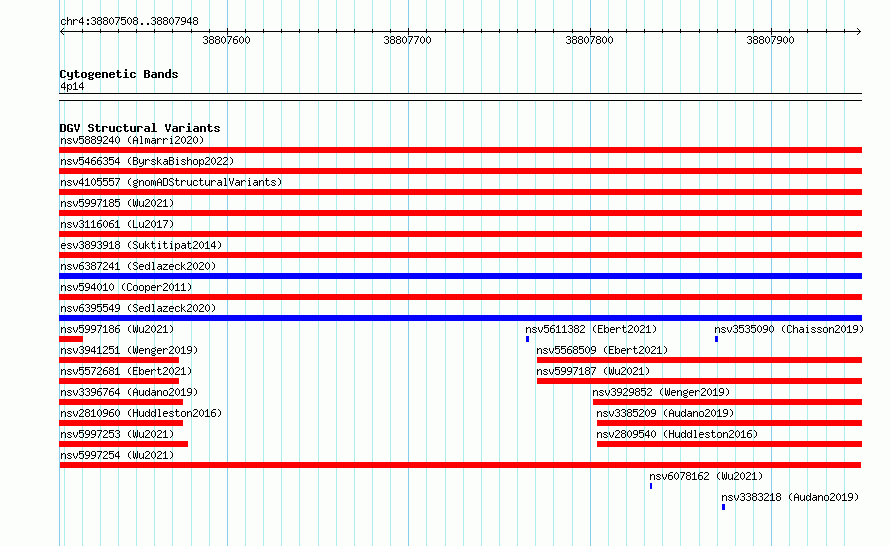Click the blue bar of nsv6395549
The height and width of the screenshot is (546, 890).
[x=460, y=318]
